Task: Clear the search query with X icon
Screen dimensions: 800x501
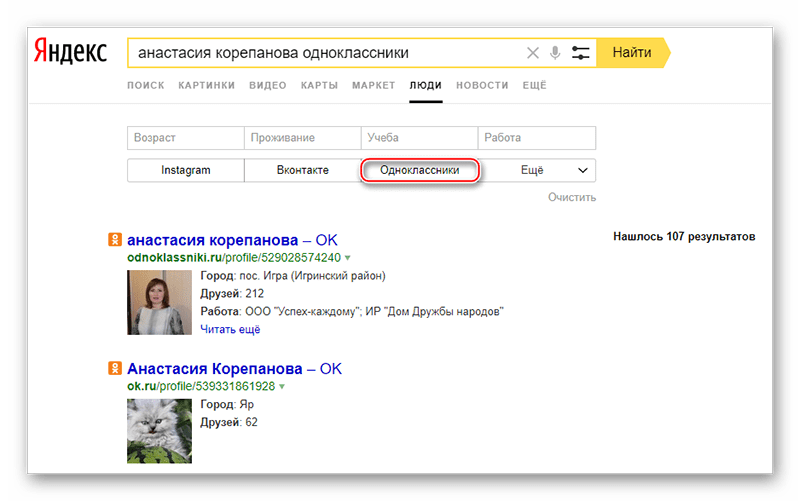Action: click(533, 53)
